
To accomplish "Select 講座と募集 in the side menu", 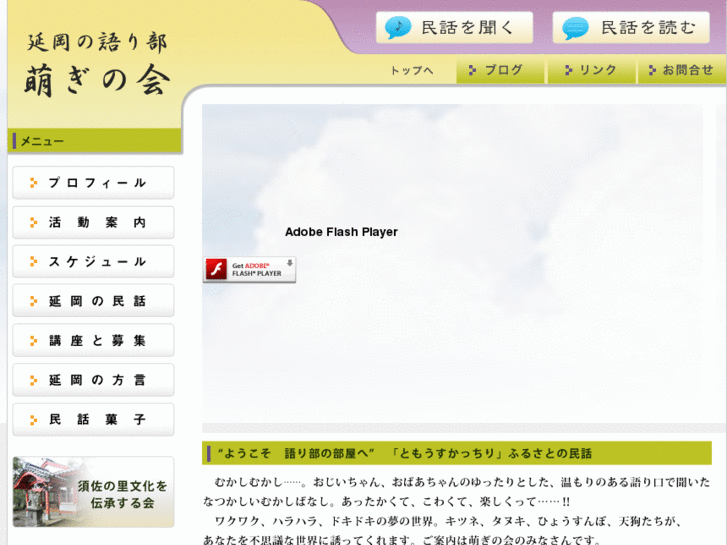I will [x=93, y=340].
